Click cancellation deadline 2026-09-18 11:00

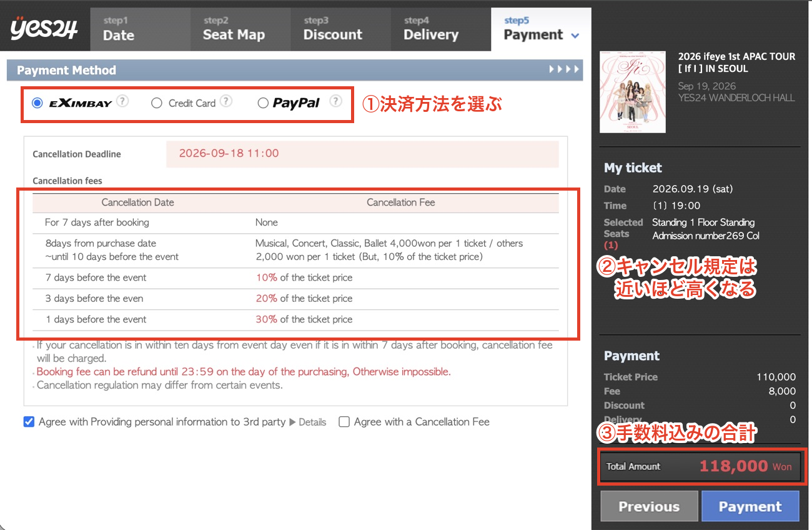pyautogui.click(x=229, y=153)
